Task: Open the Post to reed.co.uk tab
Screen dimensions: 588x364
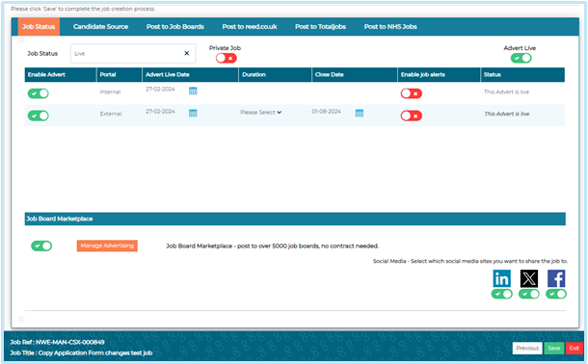Action: tap(250, 27)
